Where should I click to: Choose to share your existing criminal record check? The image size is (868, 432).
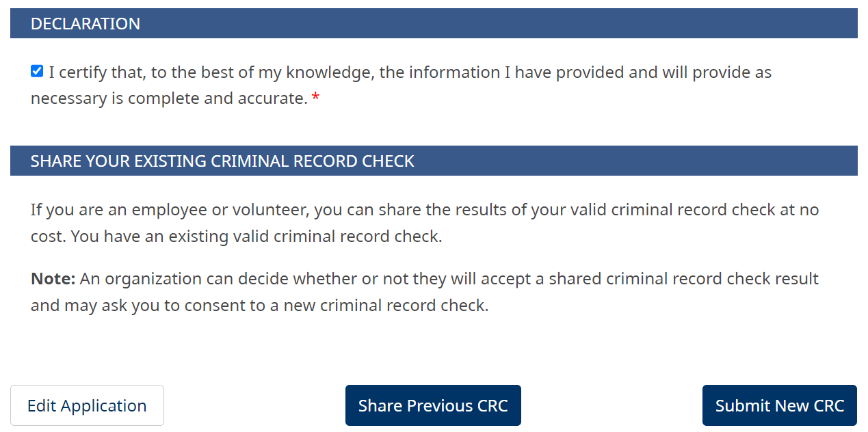(x=433, y=405)
